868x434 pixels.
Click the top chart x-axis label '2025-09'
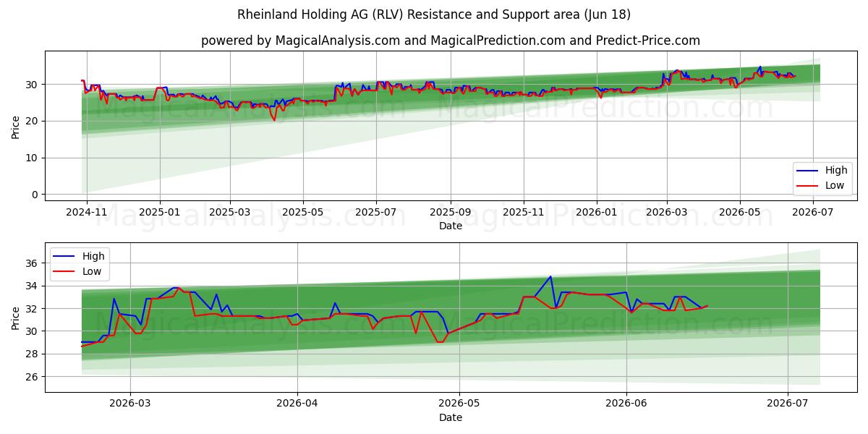coord(450,213)
